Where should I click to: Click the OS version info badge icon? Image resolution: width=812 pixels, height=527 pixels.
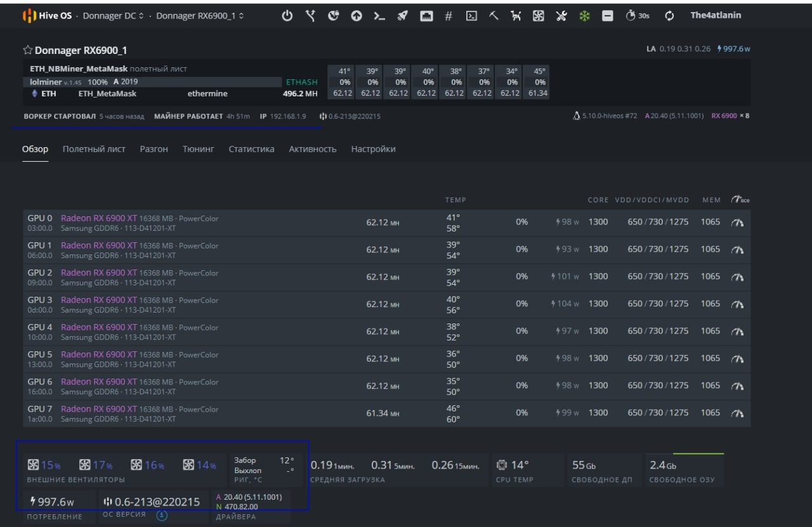[162, 516]
